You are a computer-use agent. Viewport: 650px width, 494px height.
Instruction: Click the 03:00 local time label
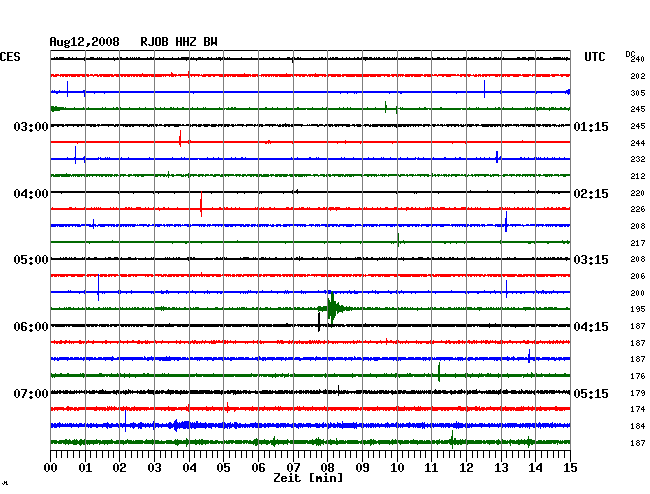pyautogui.click(x=31, y=126)
